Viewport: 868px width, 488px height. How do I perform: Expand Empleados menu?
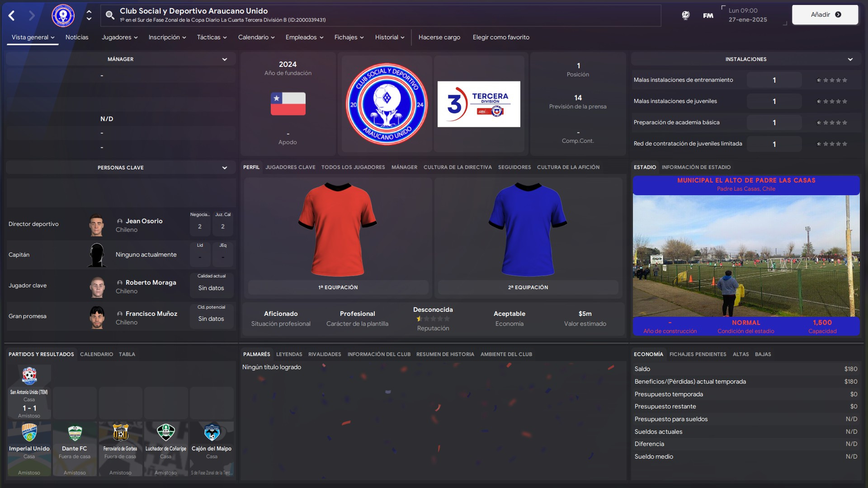tap(304, 37)
